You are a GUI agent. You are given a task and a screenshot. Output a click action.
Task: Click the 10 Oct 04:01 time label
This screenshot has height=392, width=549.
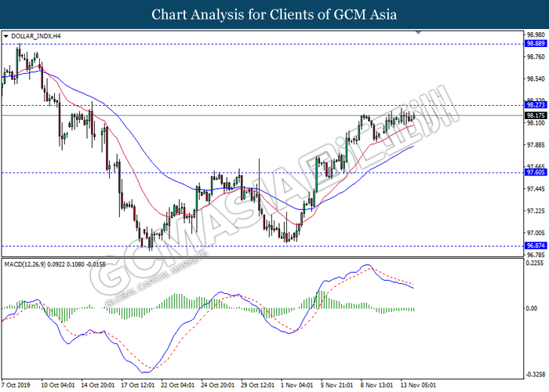[58, 385]
